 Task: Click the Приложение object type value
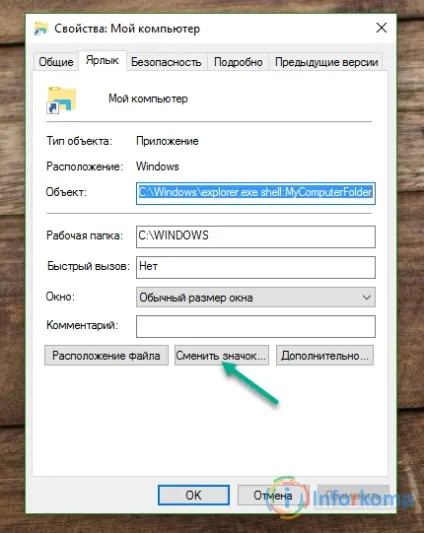[167, 141]
